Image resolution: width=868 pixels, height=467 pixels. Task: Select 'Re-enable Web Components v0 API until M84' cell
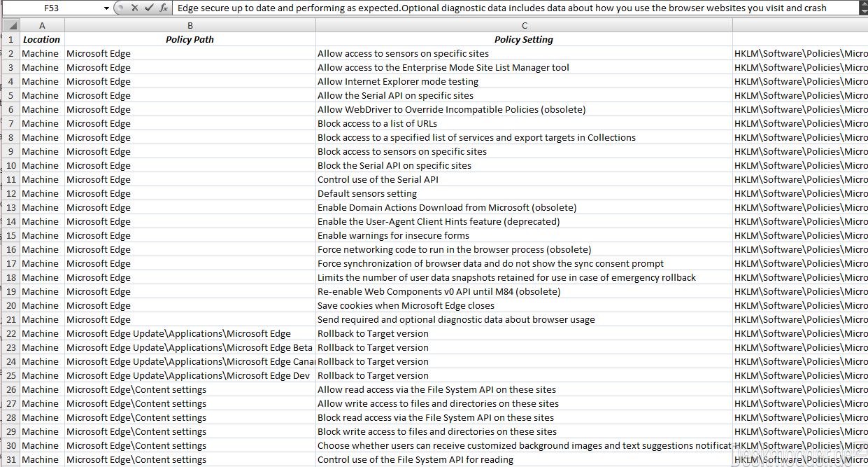[524, 291]
